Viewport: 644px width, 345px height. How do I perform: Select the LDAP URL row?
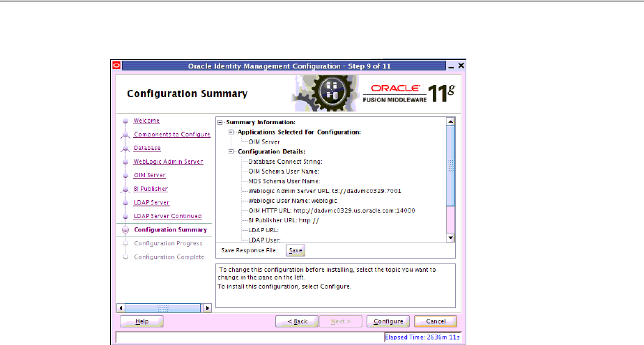pyautogui.click(x=263, y=230)
